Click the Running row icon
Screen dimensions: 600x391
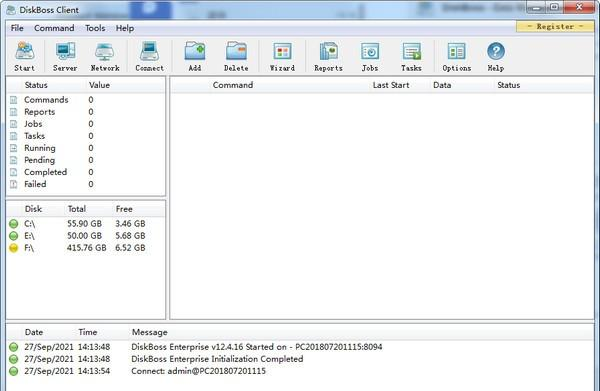[14, 148]
